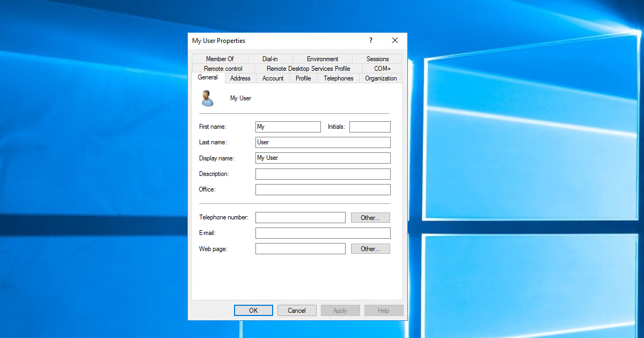This screenshot has width=644, height=338.
Task: Open the Environment tab
Action: tap(322, 58)
